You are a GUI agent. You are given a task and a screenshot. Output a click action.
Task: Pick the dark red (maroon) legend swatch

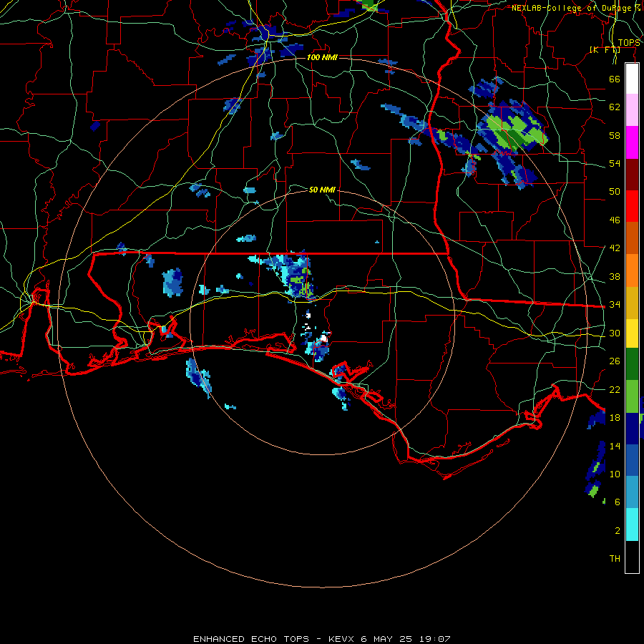coord(632,174)
